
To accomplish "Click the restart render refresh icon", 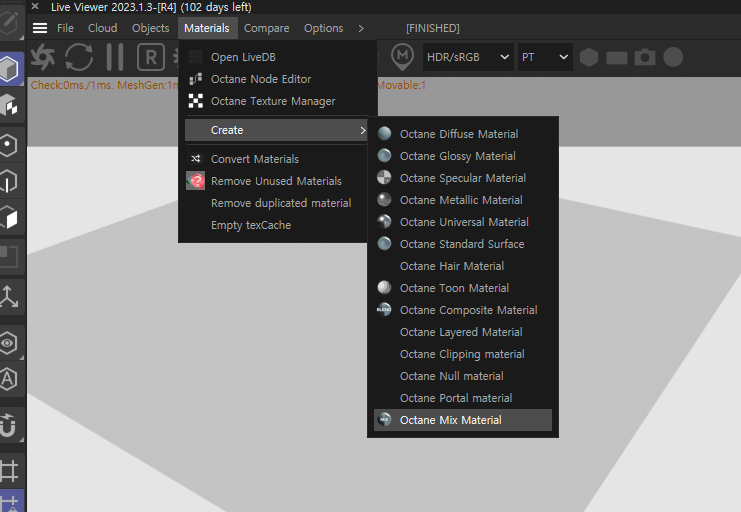I will tap(79, 57).
